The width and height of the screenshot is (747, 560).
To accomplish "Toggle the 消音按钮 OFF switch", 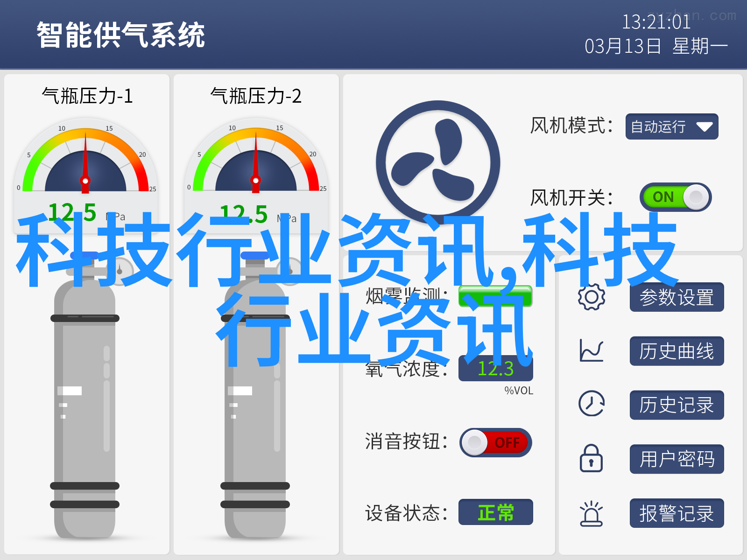I will coord(496,442).
